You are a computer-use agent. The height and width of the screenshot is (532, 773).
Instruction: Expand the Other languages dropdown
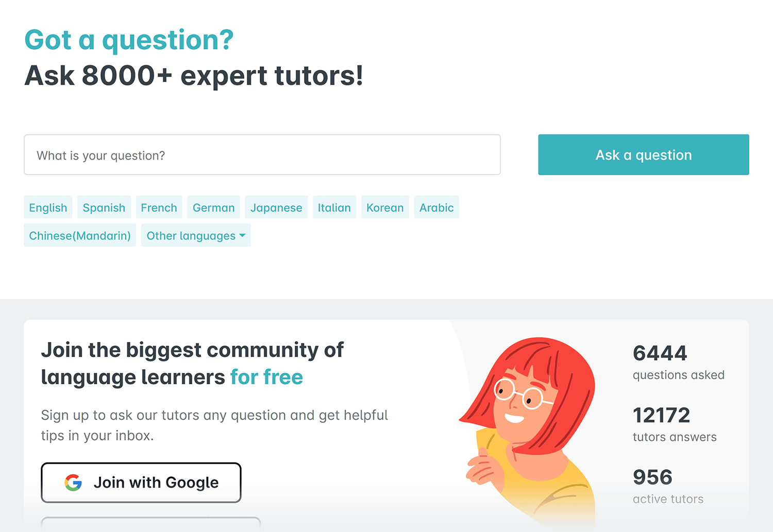(196, 235)
